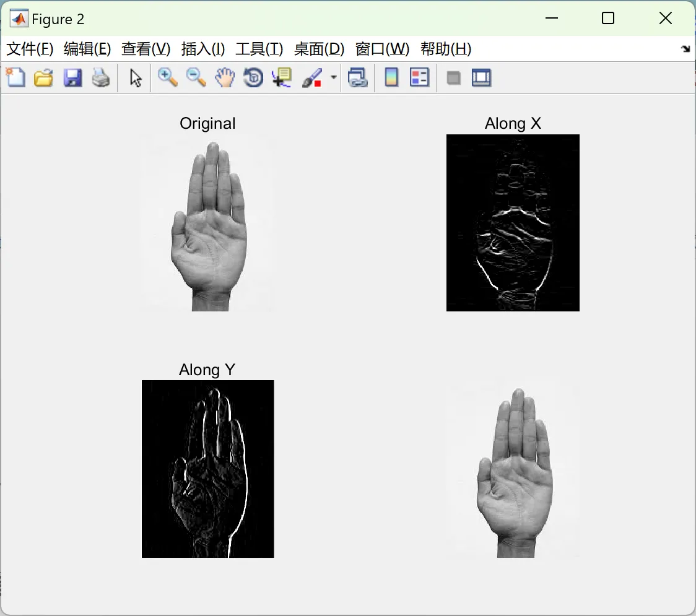
Task: Select the Data Cursor tool
Action: pyautogui.click(x=282, y=77)
